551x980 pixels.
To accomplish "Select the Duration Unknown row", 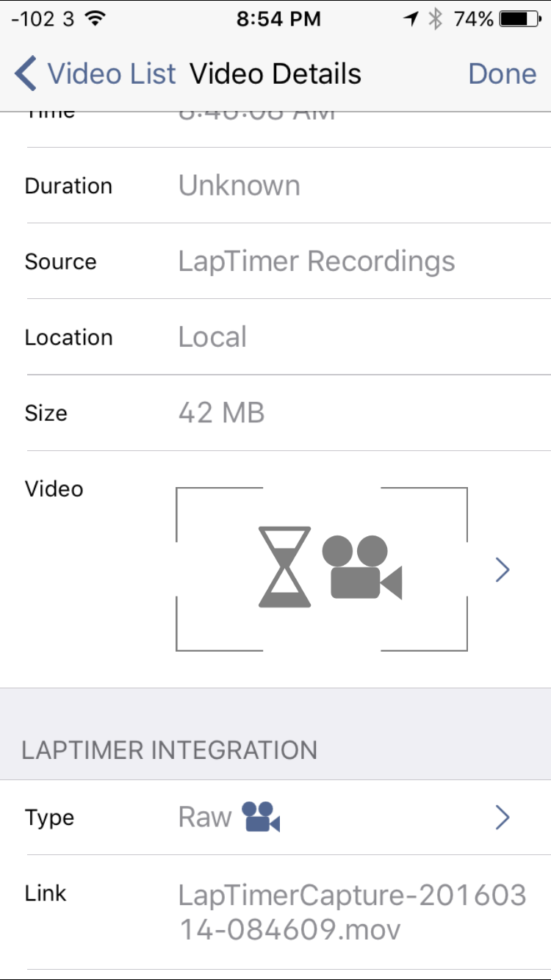I will point(275,185).
